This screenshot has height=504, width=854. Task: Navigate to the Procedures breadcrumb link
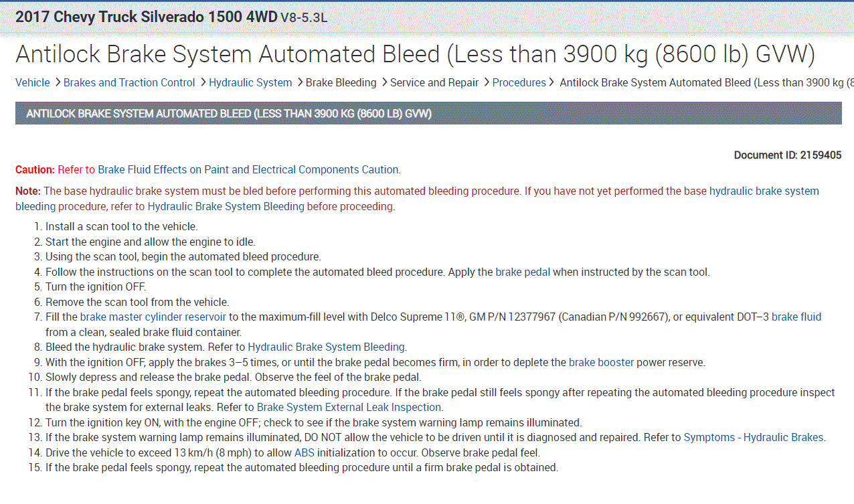point(519,82)
